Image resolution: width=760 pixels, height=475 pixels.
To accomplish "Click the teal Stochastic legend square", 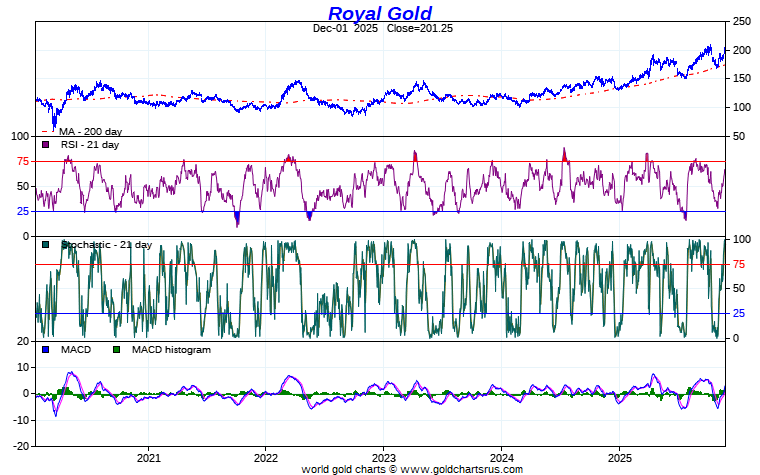I will coord(45,245).
